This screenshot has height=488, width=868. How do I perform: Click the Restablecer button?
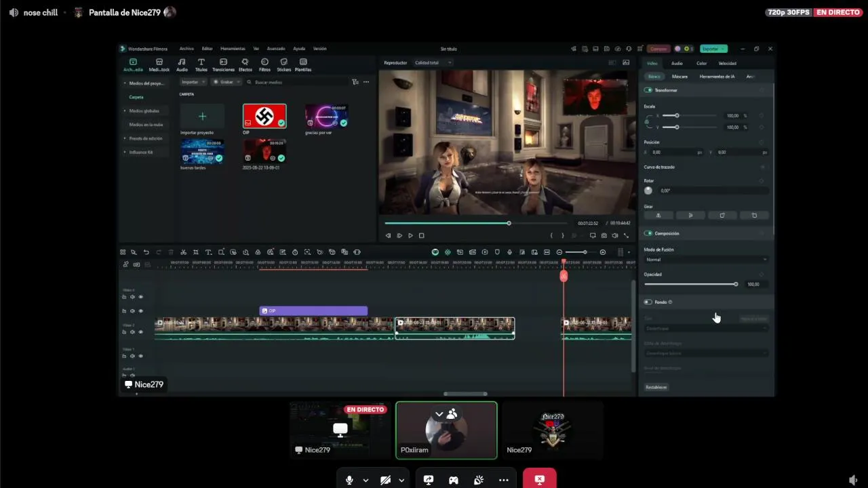click(656, 387)
